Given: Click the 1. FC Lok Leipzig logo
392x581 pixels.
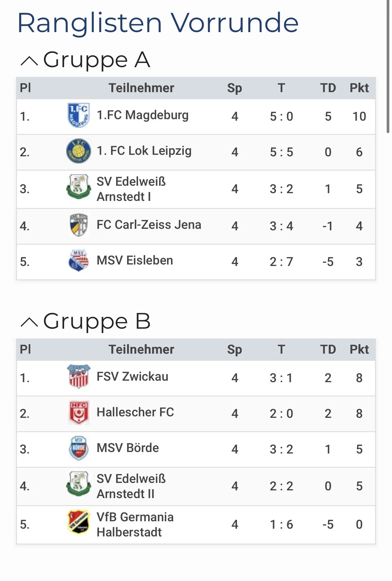Looking at the screenshot, I should [x=78, y=151].
